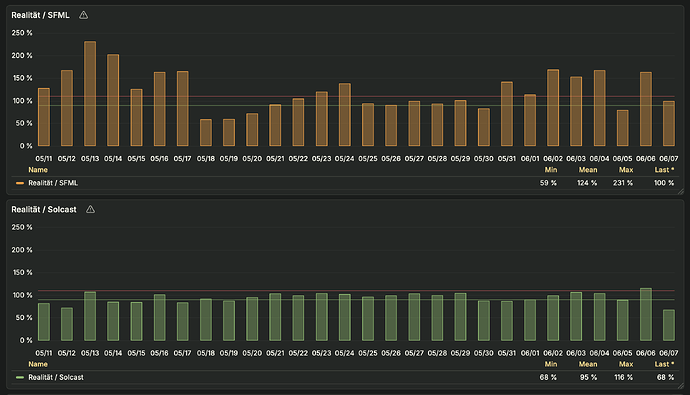
Task: Click the 200 % axis label in Solcast chart
Action: (22, 250)
